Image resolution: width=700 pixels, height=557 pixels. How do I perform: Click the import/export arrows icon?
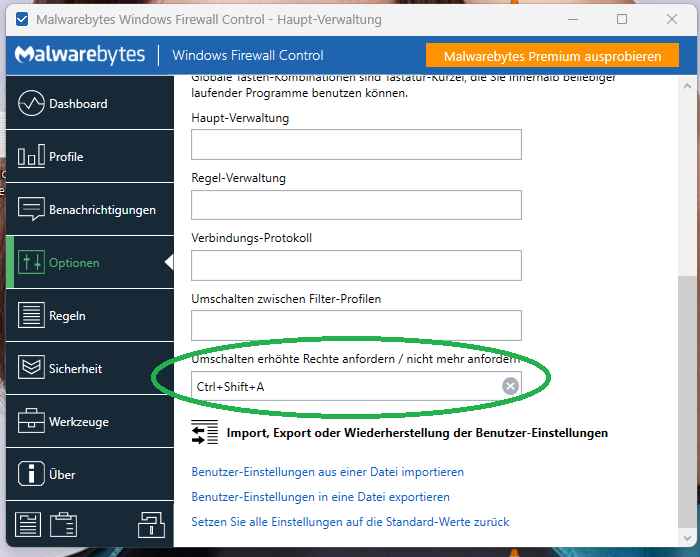(204, 432)
